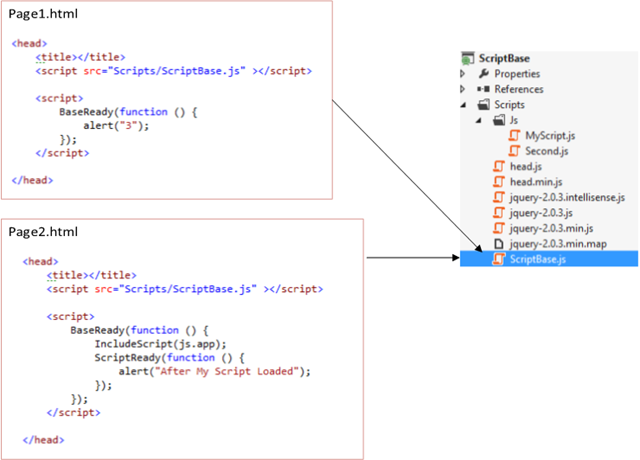The height and width of the screenshot is (460, 640).
Task: Click closing head tag in Page2
Action: pyautogui.click(x=43, y=440)
